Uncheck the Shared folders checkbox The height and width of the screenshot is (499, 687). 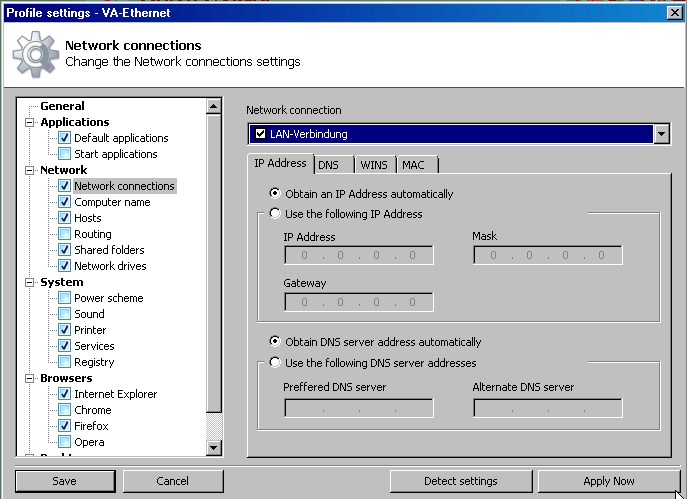tap(64, 250)
